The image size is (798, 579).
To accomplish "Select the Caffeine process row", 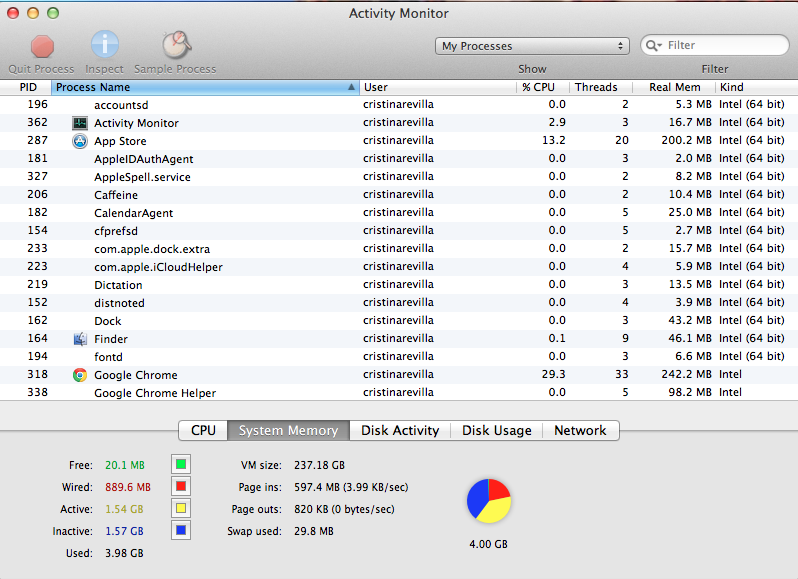I will [x=399, y=195].
